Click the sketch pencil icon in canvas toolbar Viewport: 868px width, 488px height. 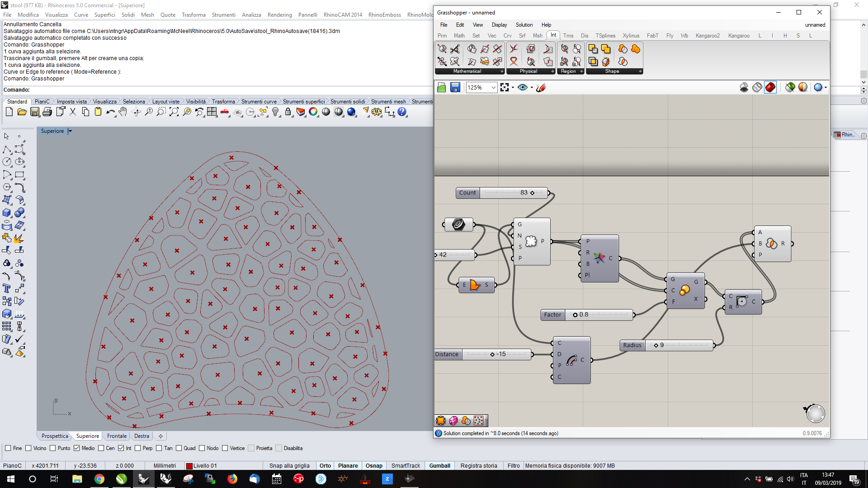pos(541,88)
